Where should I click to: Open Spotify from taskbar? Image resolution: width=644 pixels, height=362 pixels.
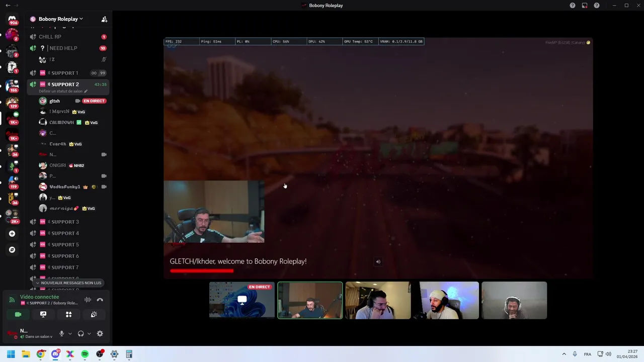(85, 354)
